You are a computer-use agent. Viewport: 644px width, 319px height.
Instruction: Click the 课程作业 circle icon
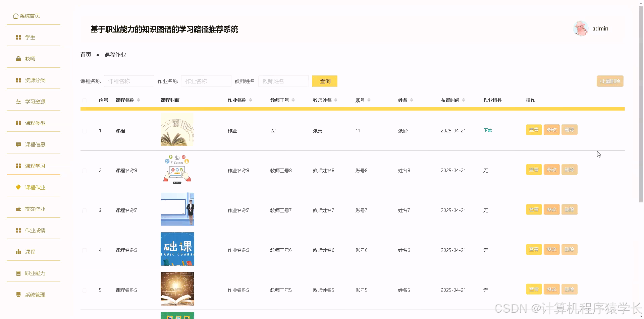pyautogui.click(x=18, y=187)
